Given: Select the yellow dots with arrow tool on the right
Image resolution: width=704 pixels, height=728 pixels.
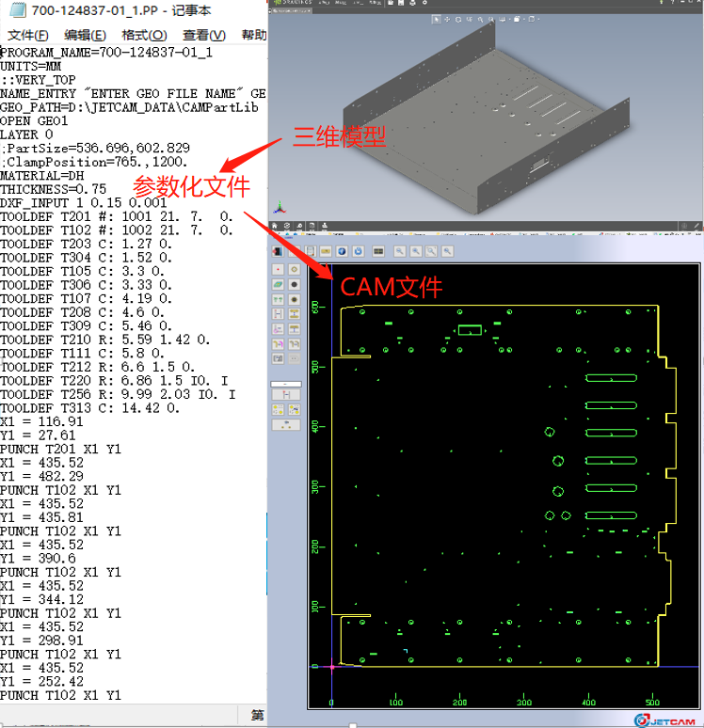Looking at the screenshot, I should pos(295,409).
